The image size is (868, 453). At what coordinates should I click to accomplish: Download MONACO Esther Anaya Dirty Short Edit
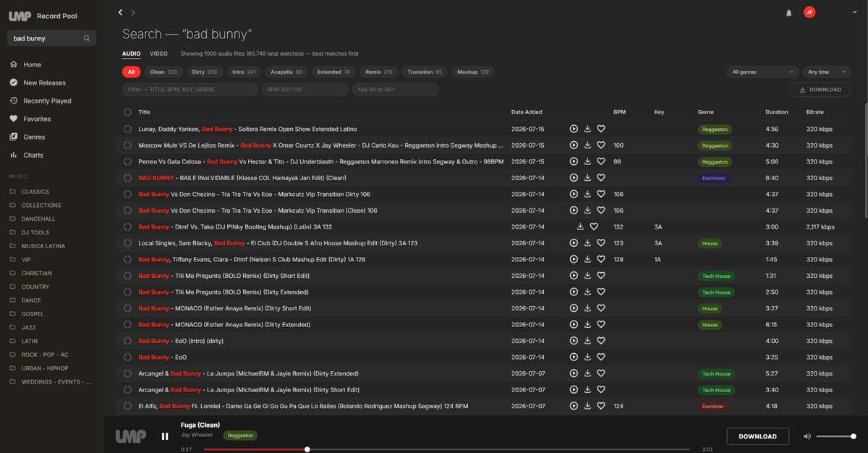[587, 308]
